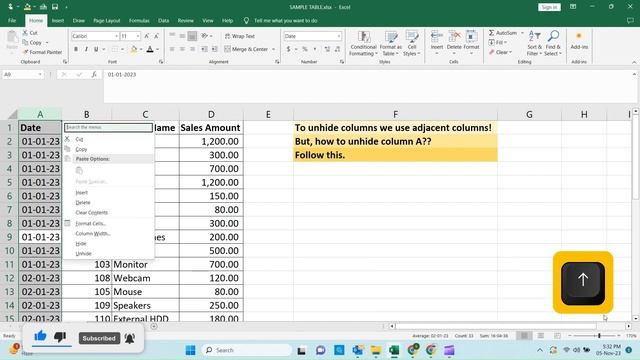Click the notification bell icon
Screen dimensions: 640x360
pyautogui.click(x=130, y=338)
